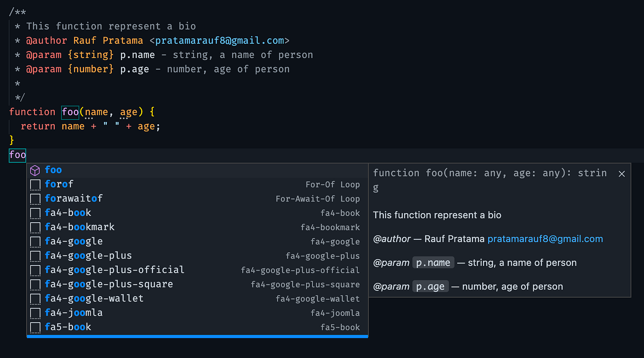This screenshot has height=358, width=644.
Task: Click the snippet icon beside fa4-google
Action: (35, 241)
